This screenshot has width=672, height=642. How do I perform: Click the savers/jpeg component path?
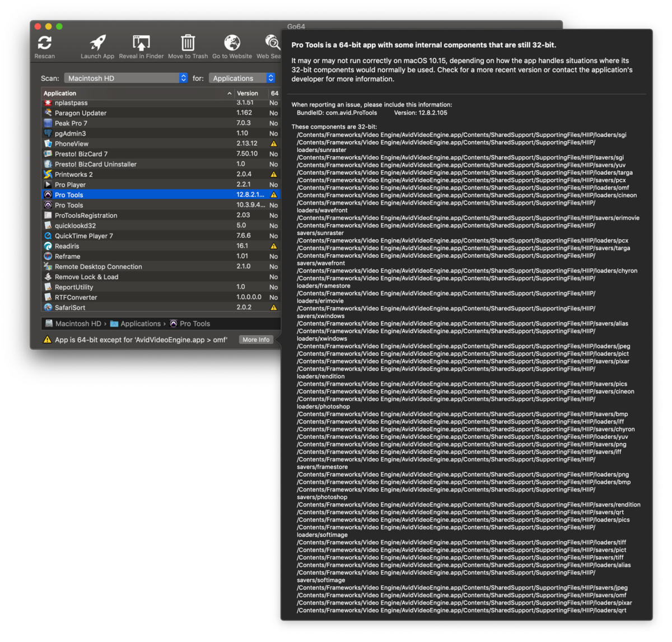(462, 588)
